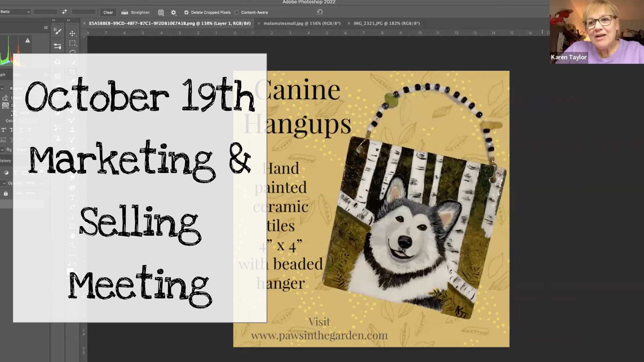Click the Straighten text label
This screenshot has height=362, width=644.
point(140,12)
